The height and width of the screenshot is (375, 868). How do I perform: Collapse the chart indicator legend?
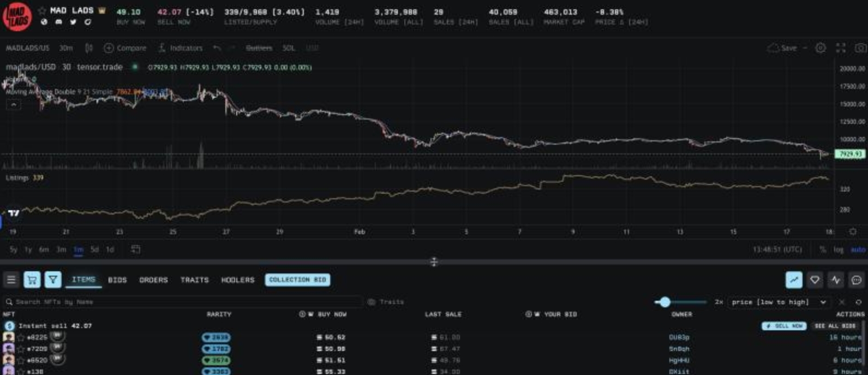click(x=14, y=104)
